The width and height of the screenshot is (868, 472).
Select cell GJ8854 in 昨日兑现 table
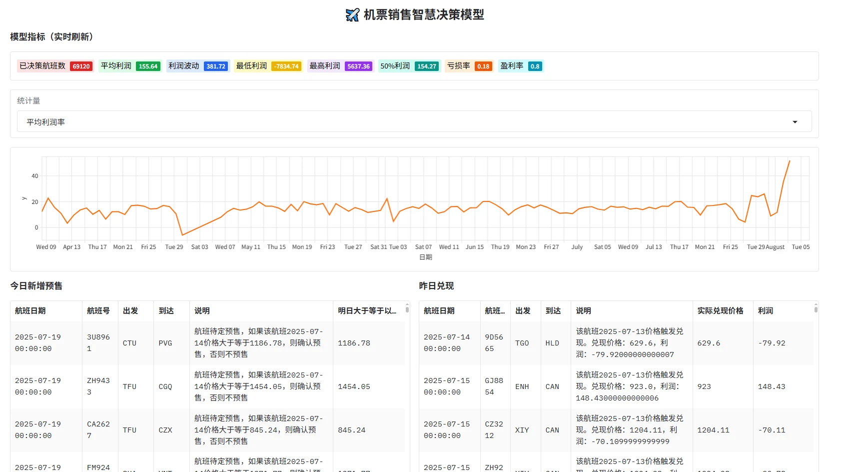[495, 386]
